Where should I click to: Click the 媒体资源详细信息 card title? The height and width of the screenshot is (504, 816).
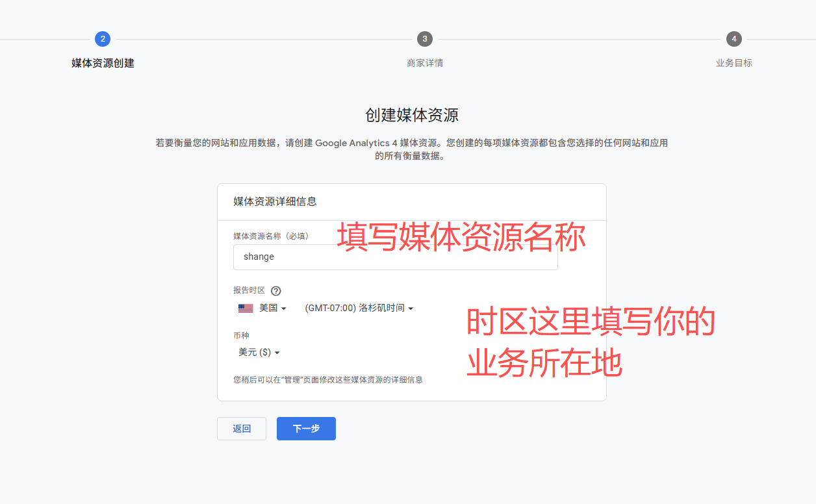coord(275,201)
